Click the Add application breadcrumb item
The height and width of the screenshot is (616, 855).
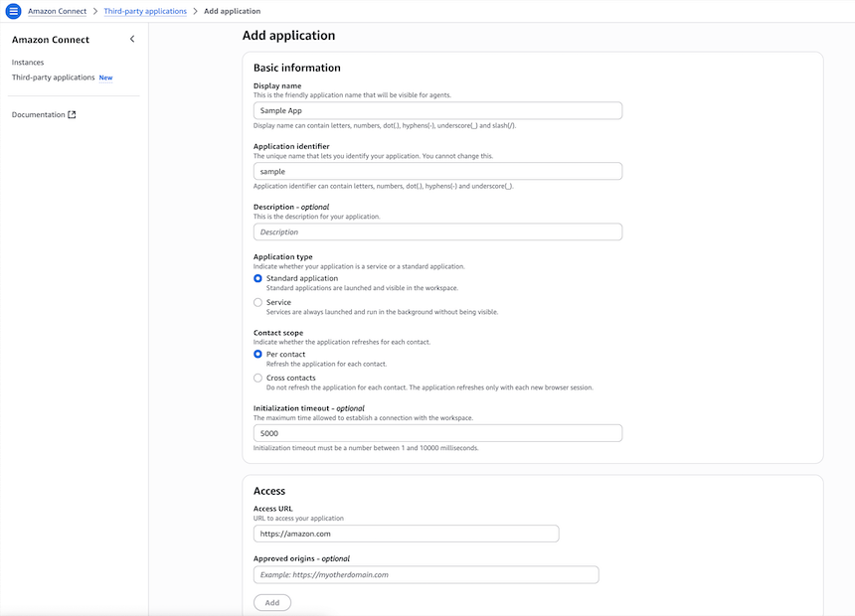click(x=231, y=11)
